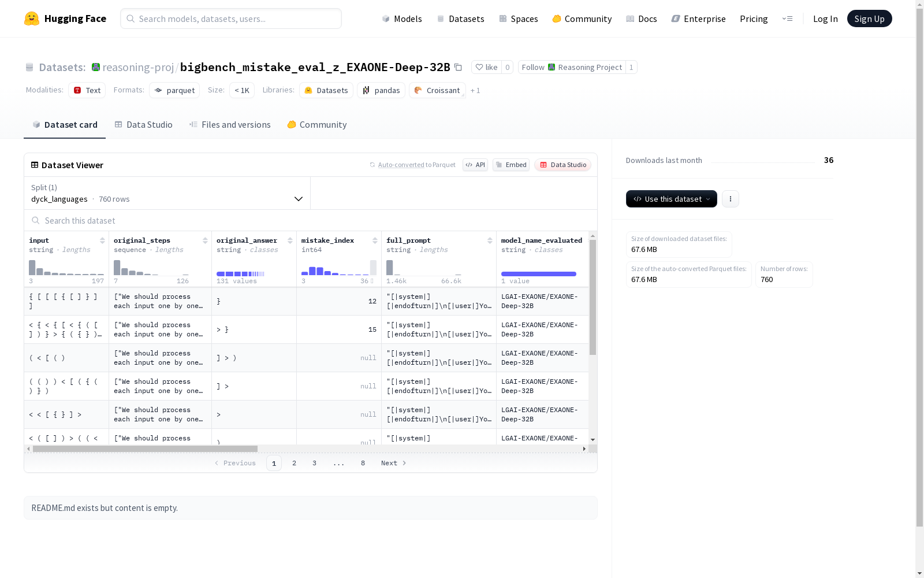Viewport: 924px width, 578px height.
Task: Open the Data Studio viewer button
Action: (x=562, y=165)
